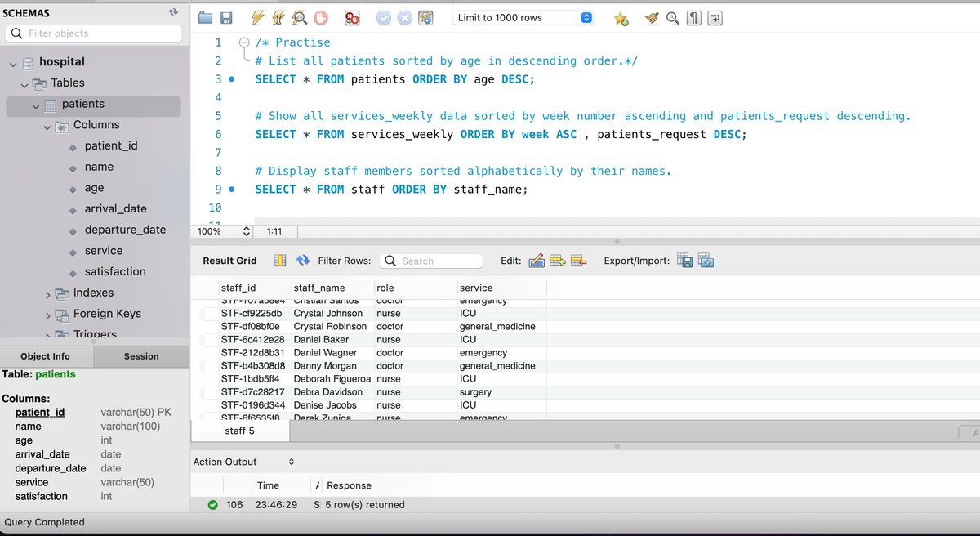This screenshot has width=980, height=536.
Task: Open a new row insert in the result grid
Action: click(x=558, y=261)
